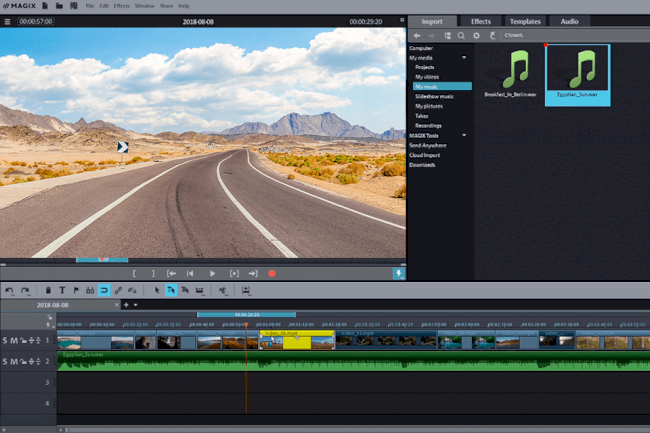Screen dimensions: 650x433
Task: Open the Templates tab
Action: coord(525,22)
